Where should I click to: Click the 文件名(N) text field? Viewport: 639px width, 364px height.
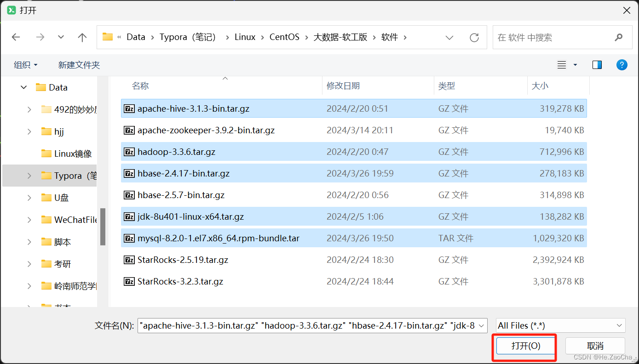[312, 326]
